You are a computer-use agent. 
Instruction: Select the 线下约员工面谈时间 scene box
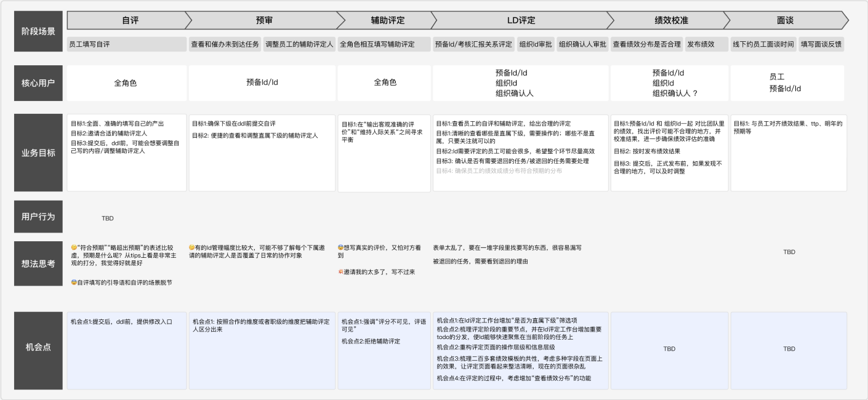(x=763, y=44)
